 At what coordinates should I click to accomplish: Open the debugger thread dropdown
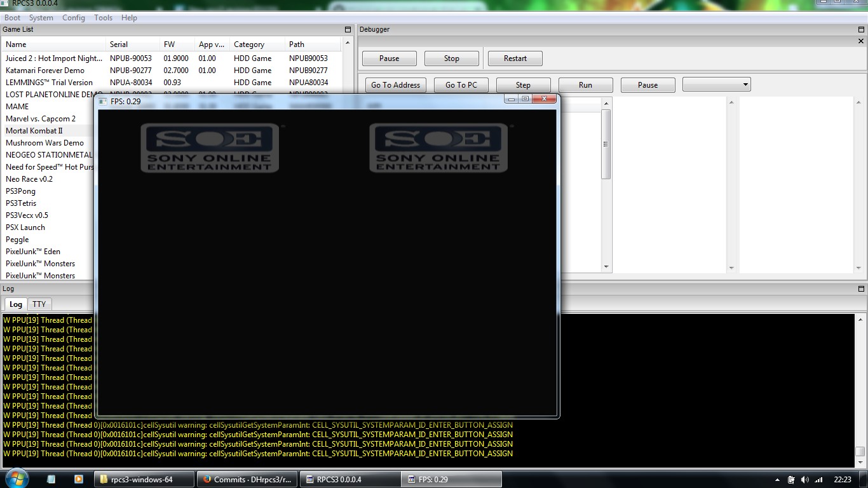click(x=716, y=85)
